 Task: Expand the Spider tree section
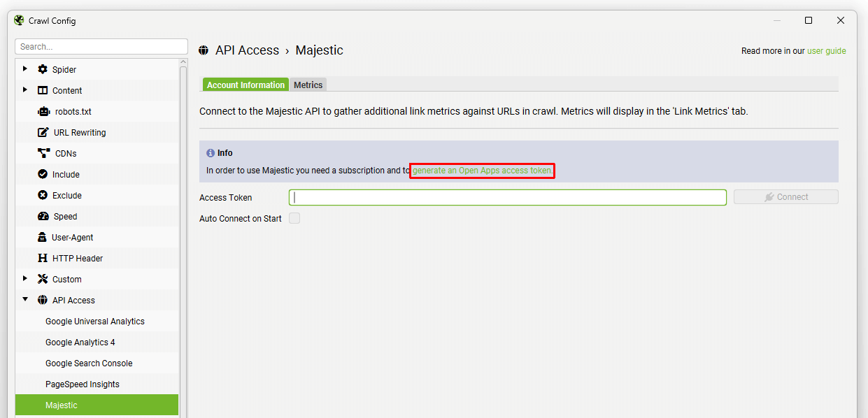pos(25,69)
